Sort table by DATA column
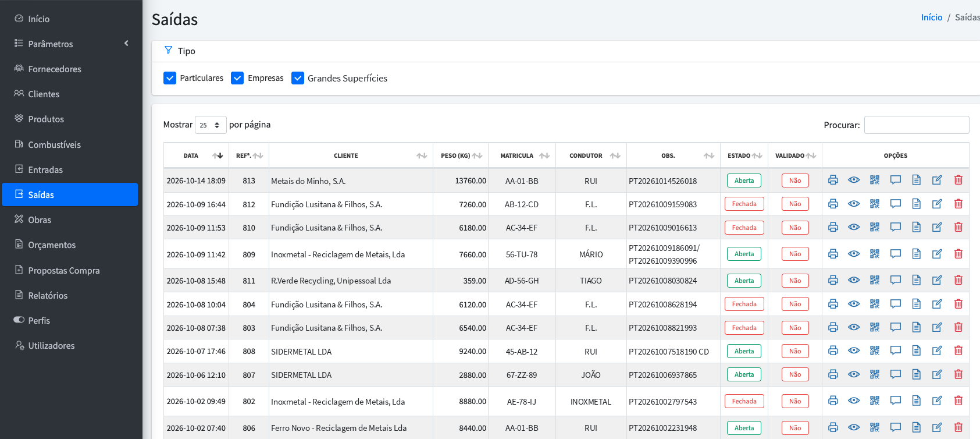 pyautogui.click(x=197, y=156)
